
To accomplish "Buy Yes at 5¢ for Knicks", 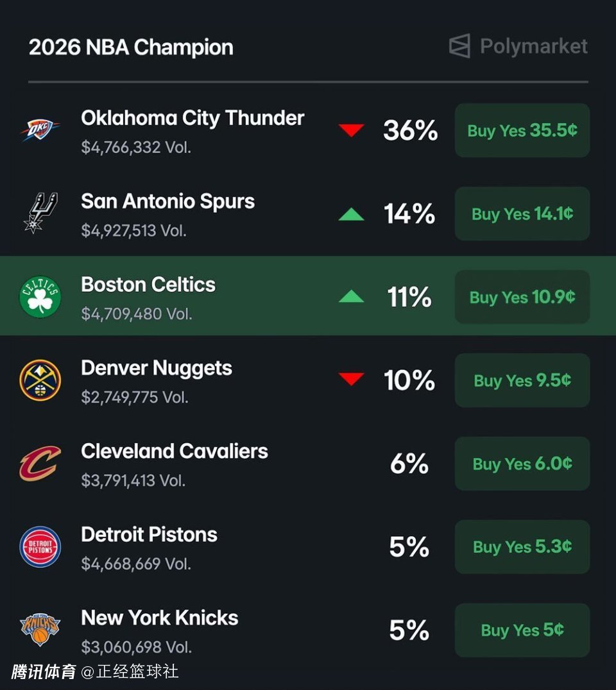I will pyautogui.click(x=522, y=630).
